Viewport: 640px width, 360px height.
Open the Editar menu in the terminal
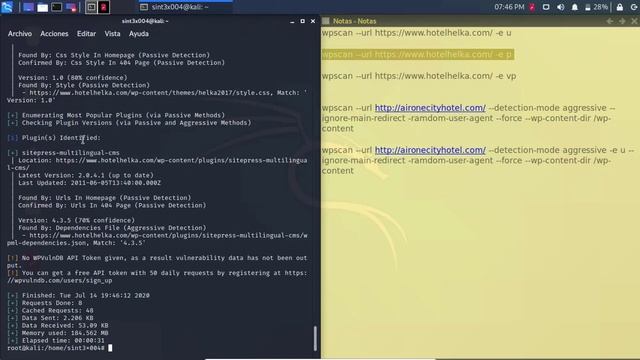[x=87, y=34]
